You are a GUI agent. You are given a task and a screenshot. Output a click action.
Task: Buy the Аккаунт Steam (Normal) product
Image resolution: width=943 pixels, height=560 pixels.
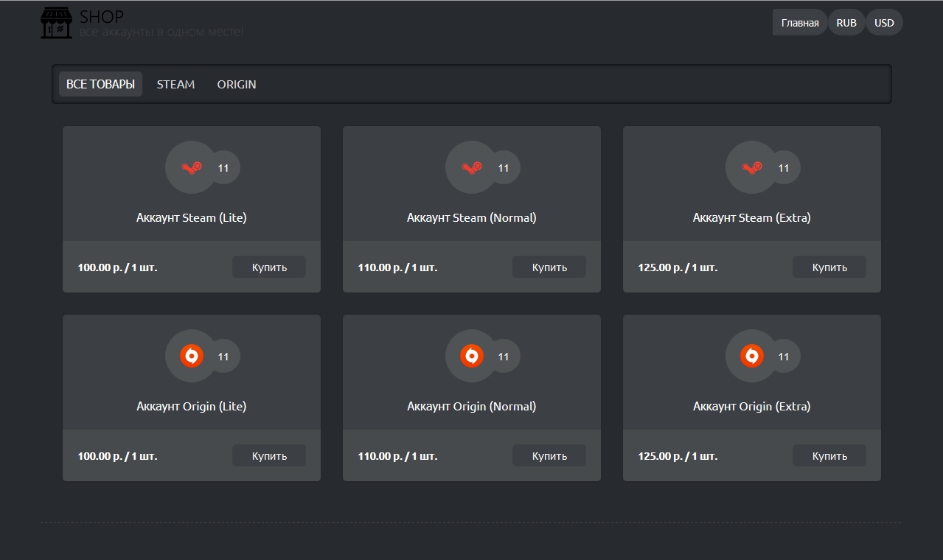click(x=549, y=267)
